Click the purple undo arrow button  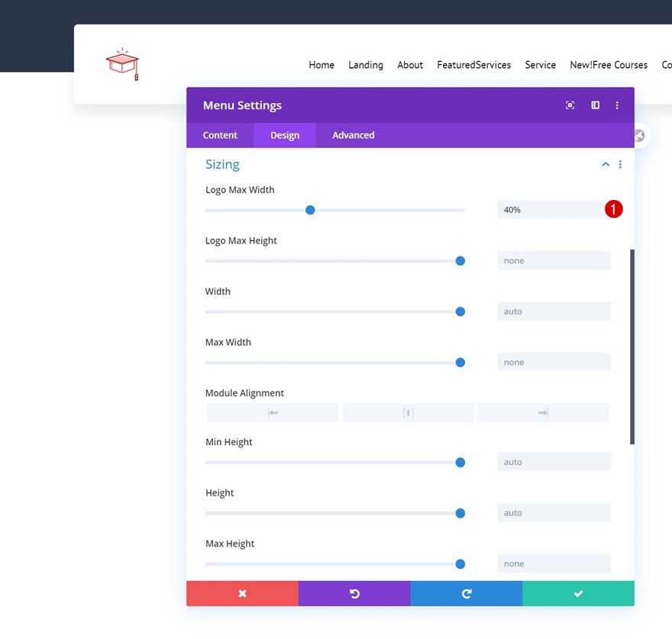(x=354, y=593)
